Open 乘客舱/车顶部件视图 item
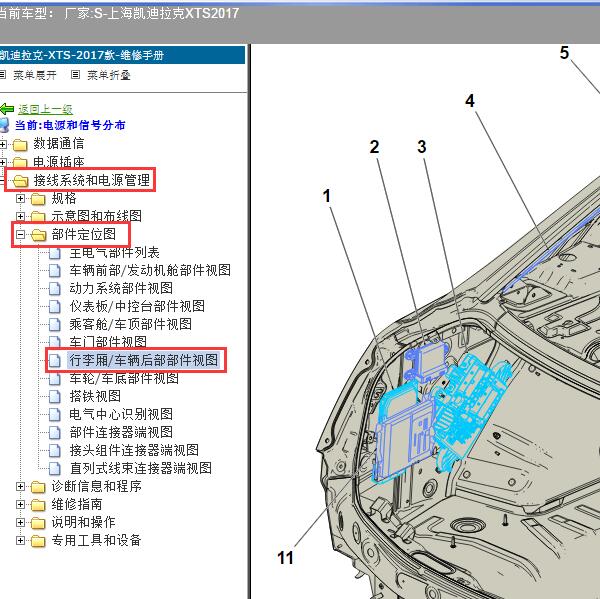The image size is (600, 599). pyautogui.click(x=130, y=324)
